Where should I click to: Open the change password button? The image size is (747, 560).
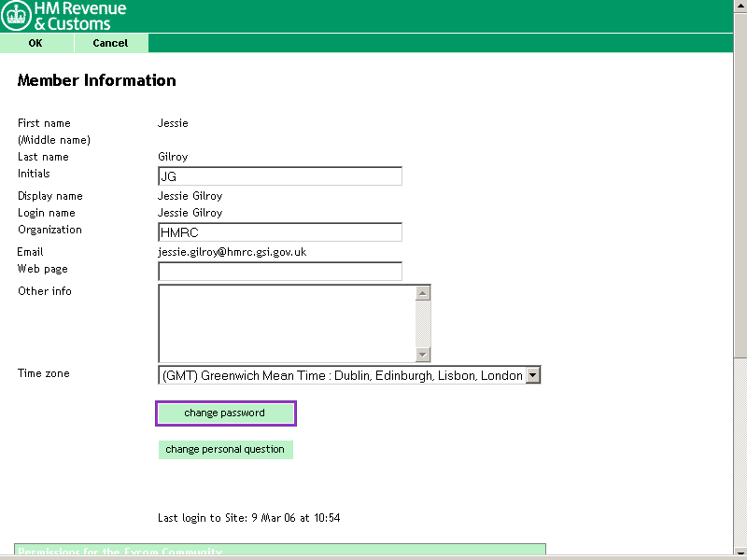coord(225,413)
